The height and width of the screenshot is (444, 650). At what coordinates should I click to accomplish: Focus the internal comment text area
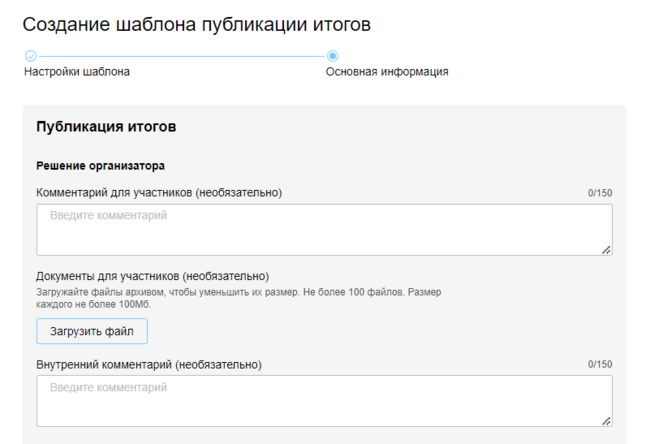(x=324, y=401)
